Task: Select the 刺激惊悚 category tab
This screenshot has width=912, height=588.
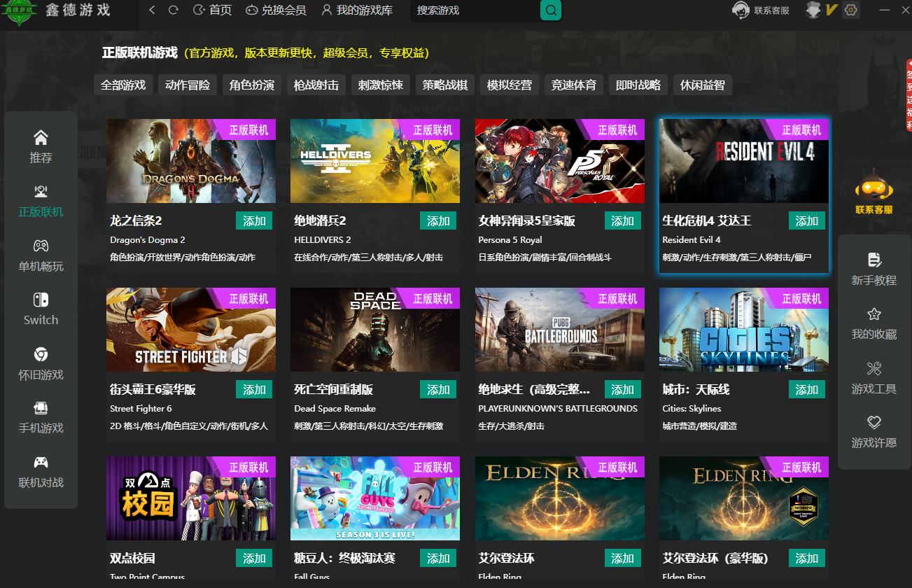Action: pos(381,85)
